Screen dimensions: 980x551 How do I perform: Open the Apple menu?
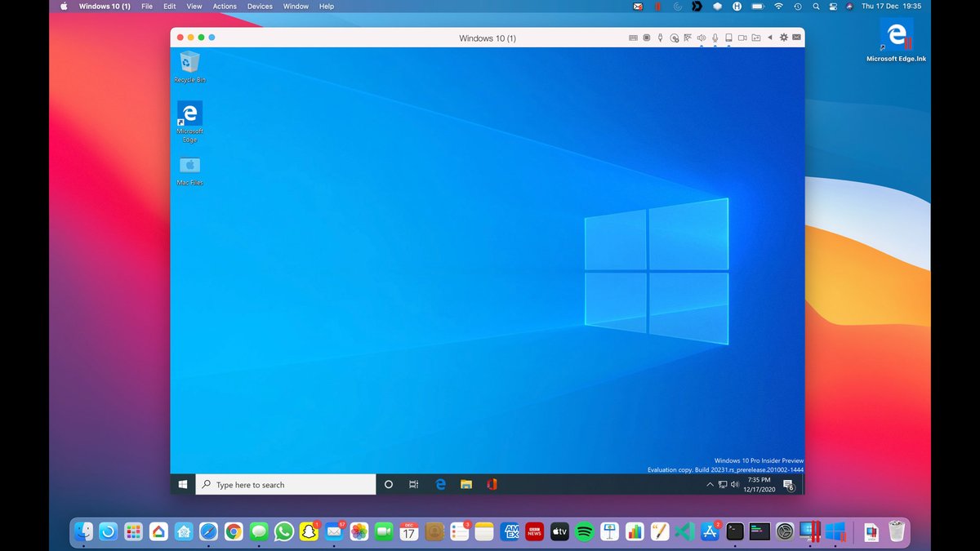pyautogui.click(x=64, y=6)
